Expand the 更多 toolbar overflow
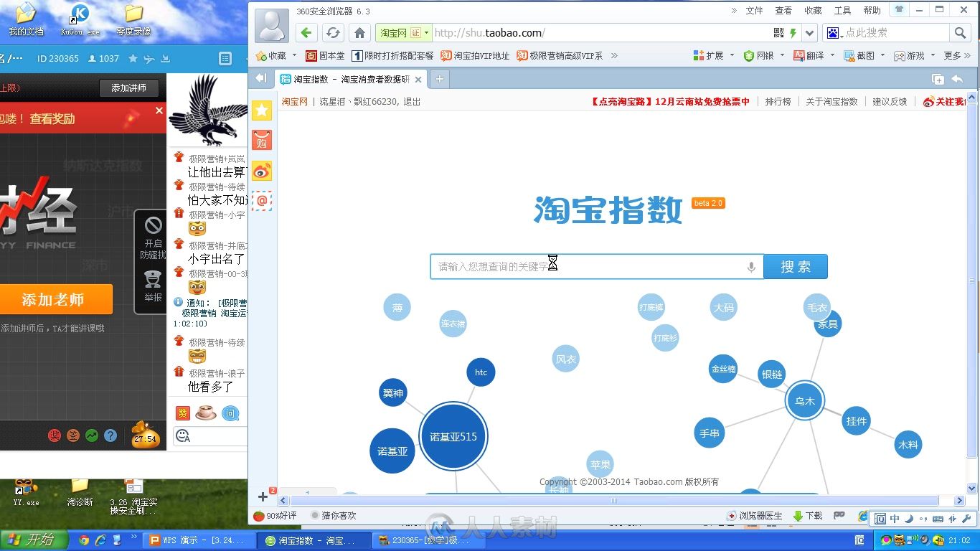Screen dimensions: 980x551 pos(956,56)
